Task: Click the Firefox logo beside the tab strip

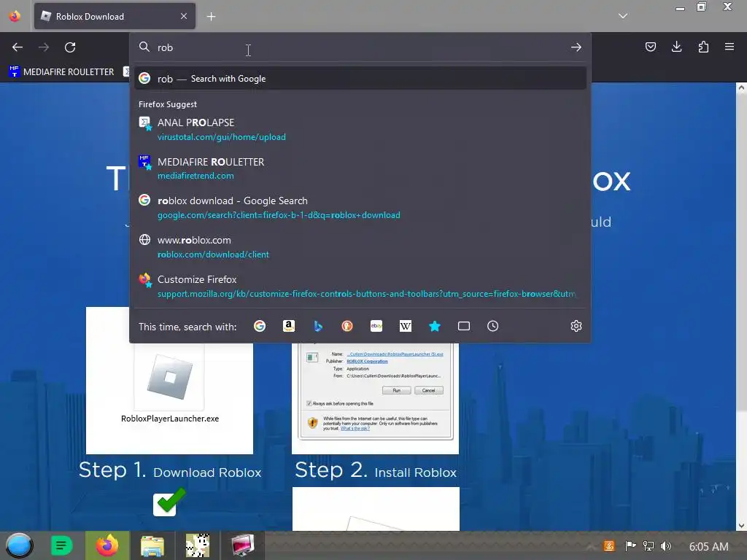Action: 15,16
